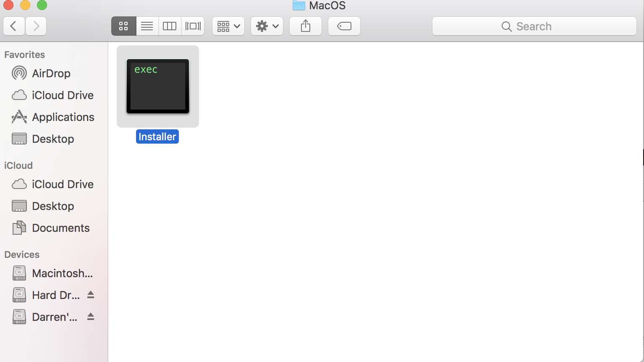Viewport: 644px width, 362px height.
Task: Open AirDrop in Favorites
Action: click(54, 73)
